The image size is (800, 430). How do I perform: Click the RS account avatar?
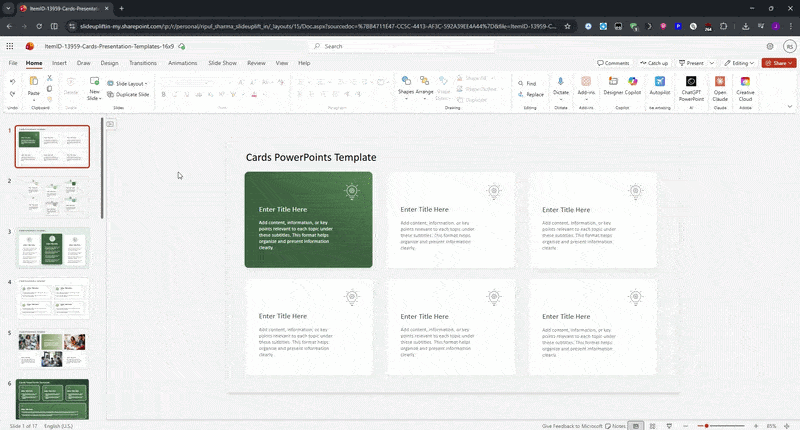pos(790,46)
